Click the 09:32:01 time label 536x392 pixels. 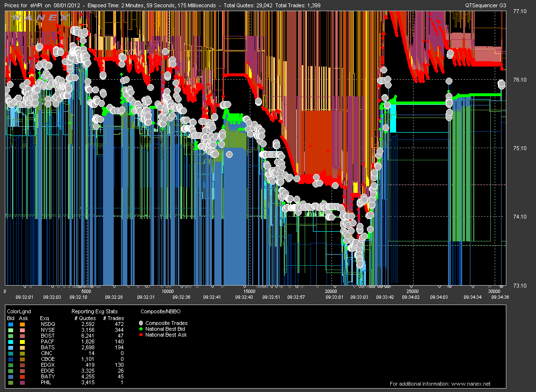pos(25,297)
